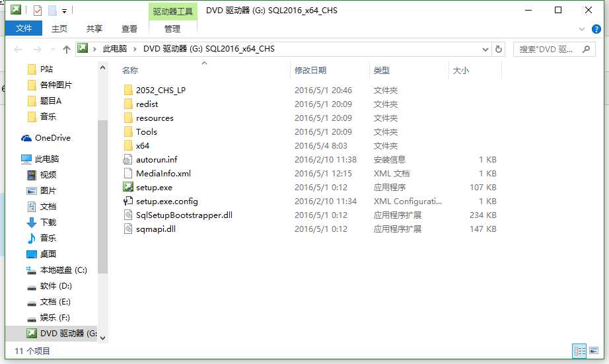The image size is (609, 364).
Task: Select the 驱动器工具 contextual tab header
Action: click(172, 11)
